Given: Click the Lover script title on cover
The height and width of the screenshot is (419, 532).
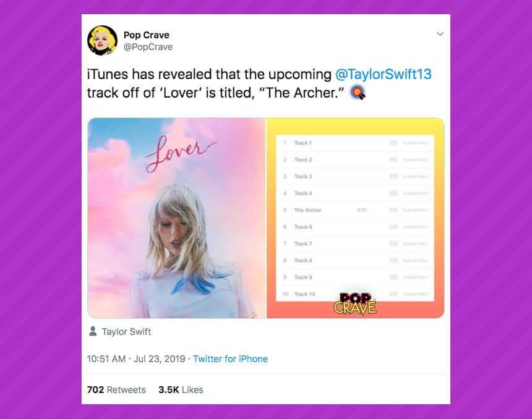Looking at the screenshot, I should coord(179,153).
